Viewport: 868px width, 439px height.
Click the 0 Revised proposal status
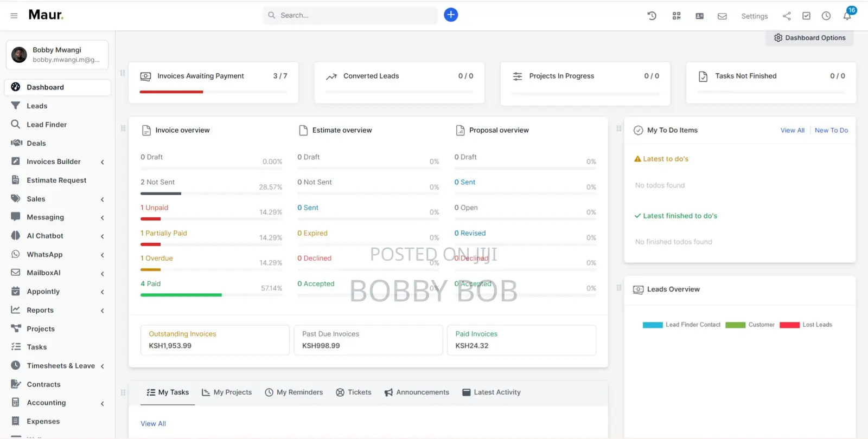point(470,233)
